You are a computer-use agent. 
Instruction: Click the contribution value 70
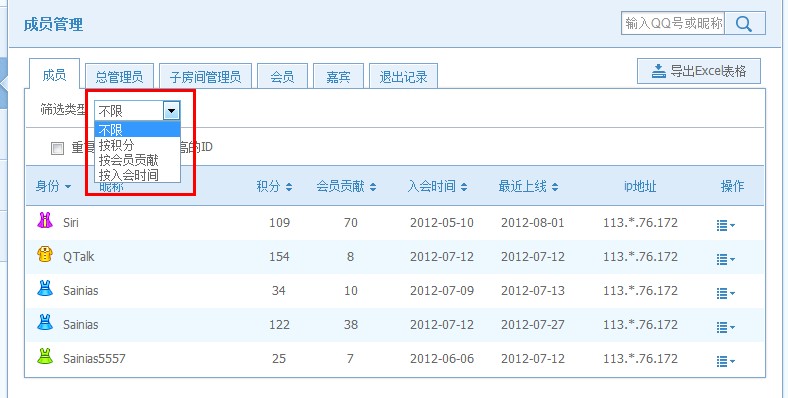pyautogui.click(x=351, y=223)
